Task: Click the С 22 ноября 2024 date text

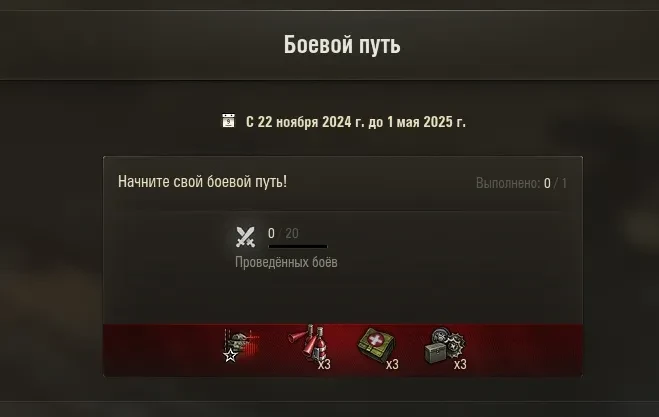Action: click(x=298, y=122)
